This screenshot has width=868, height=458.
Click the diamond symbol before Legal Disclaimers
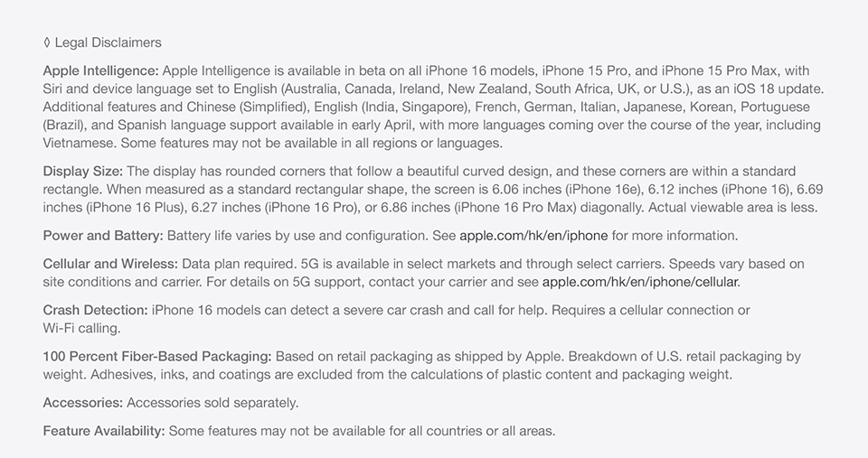pyautogui.click(x=47, y=42)
